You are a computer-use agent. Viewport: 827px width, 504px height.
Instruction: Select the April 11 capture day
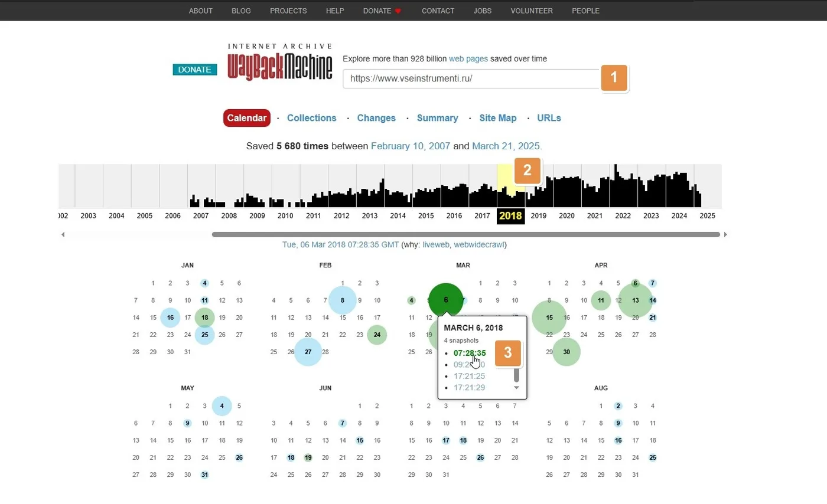(x=601, y=300)
